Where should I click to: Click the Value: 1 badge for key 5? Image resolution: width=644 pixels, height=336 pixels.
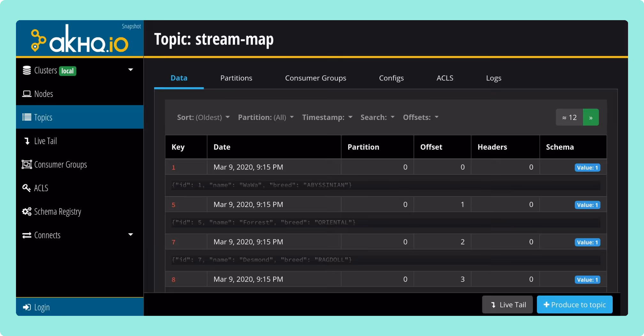tap(587, 205)
